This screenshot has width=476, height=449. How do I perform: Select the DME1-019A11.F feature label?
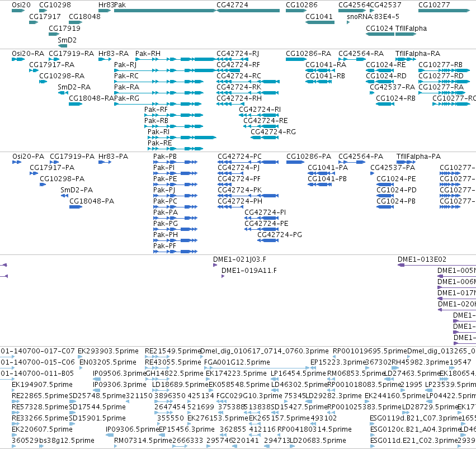[x=249, y=271]
